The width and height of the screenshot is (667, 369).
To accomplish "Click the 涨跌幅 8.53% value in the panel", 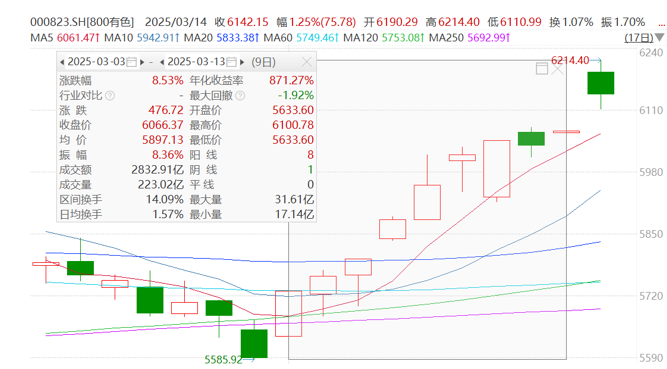I will click(x=168, y=80).
